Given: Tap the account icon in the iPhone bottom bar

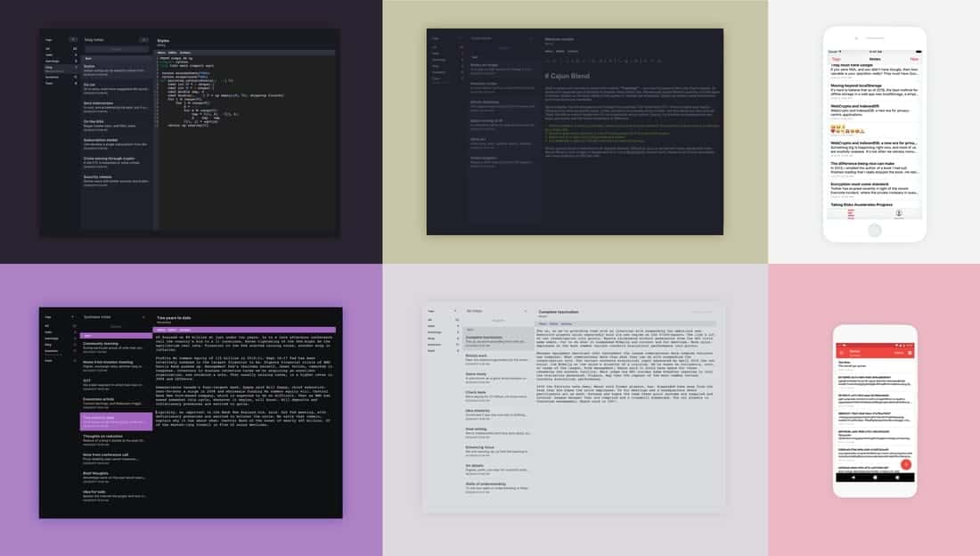Looking at the screenshot, I should click(899, 213).
